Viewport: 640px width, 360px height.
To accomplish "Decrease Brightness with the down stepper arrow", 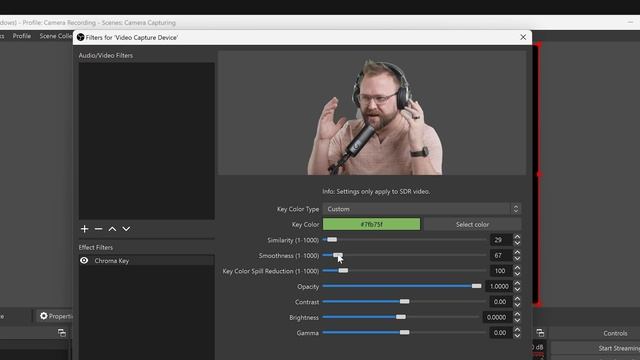I will click(x=517, y=321).
